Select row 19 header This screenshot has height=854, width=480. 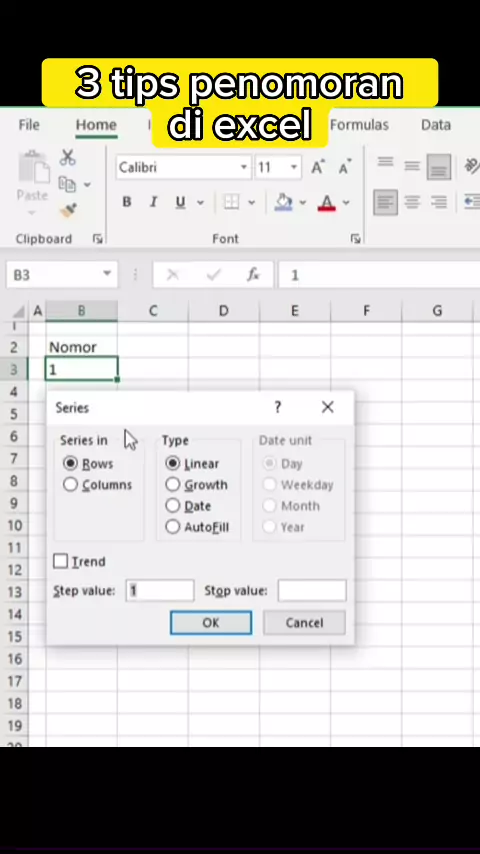[15, 725]
